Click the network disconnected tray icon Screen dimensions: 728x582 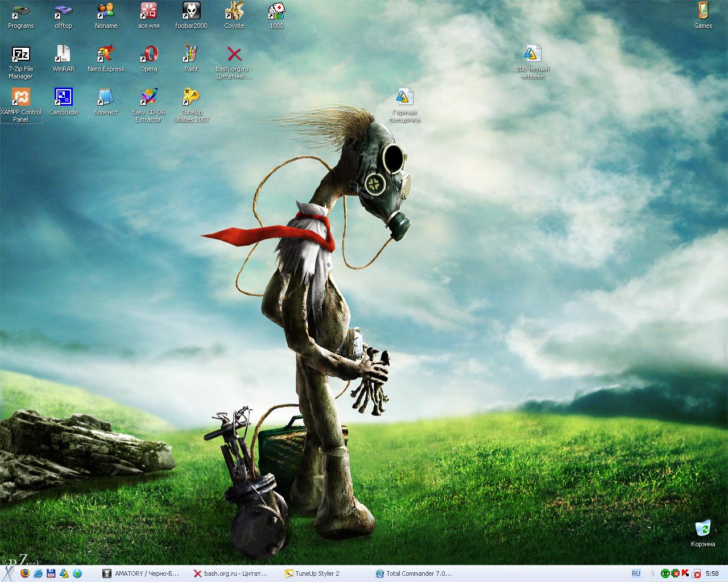tap(696, 573)
